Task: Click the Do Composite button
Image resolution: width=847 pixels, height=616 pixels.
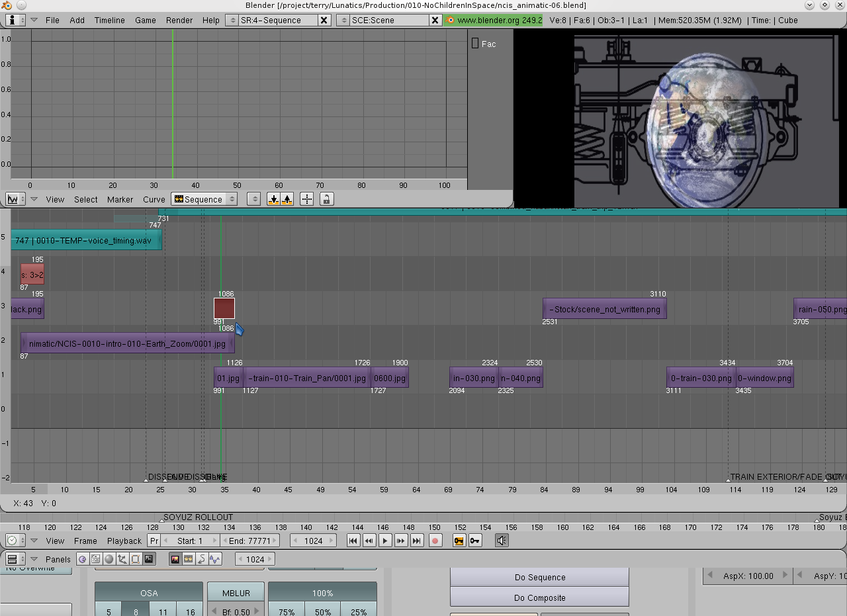Action: coord(539,597)
